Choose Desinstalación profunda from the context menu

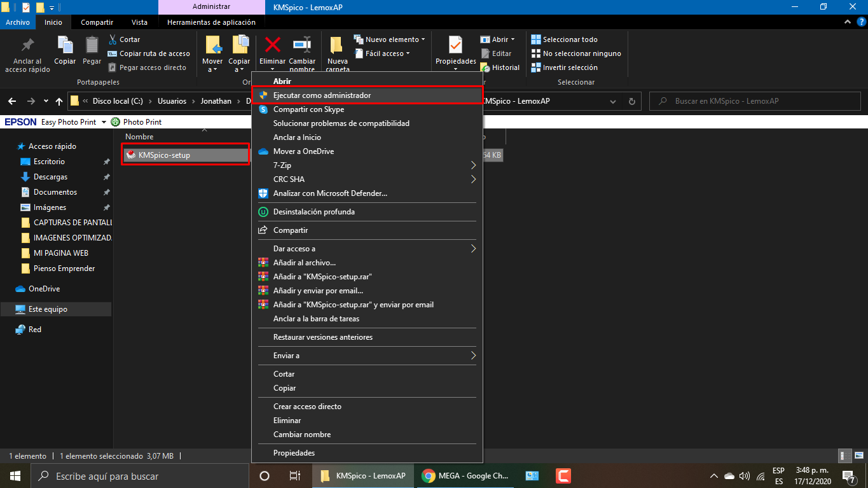[x=368, y=212]
